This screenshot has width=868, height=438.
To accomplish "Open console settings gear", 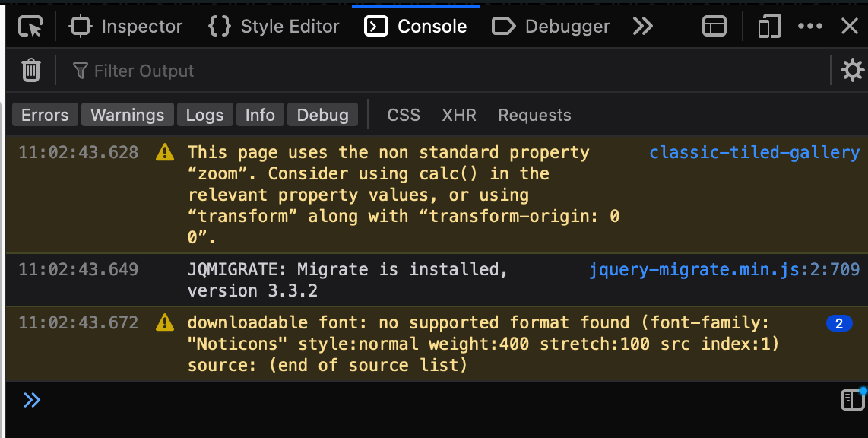I will click(852, 70).
